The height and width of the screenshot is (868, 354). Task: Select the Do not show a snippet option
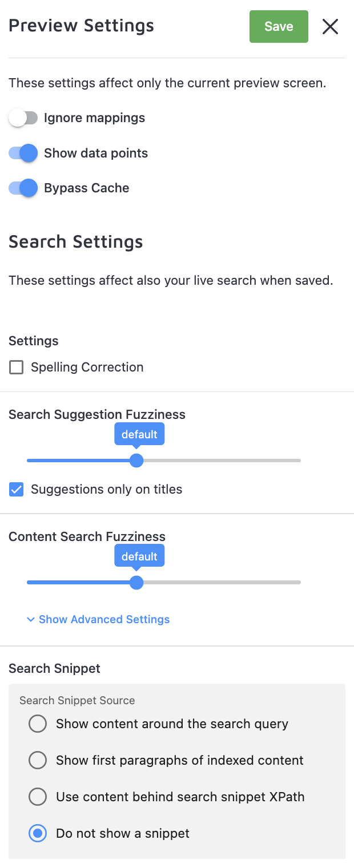click(x=38, y=834)
